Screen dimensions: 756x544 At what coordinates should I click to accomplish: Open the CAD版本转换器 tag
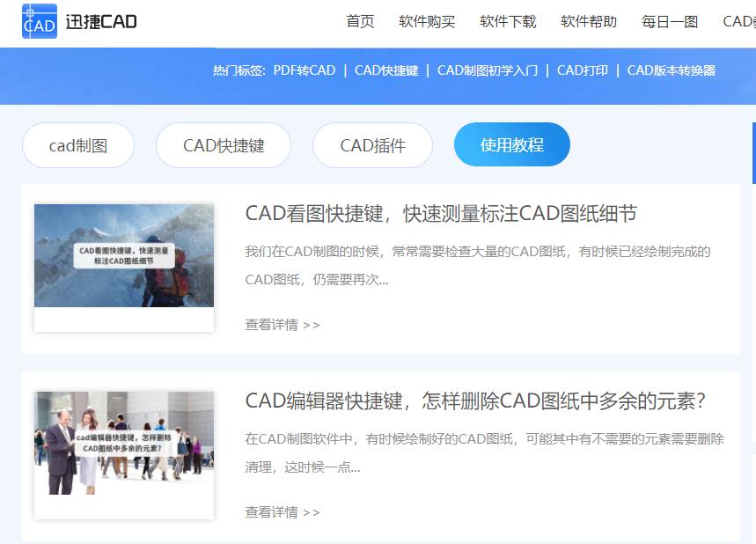[x=672, y=69]
